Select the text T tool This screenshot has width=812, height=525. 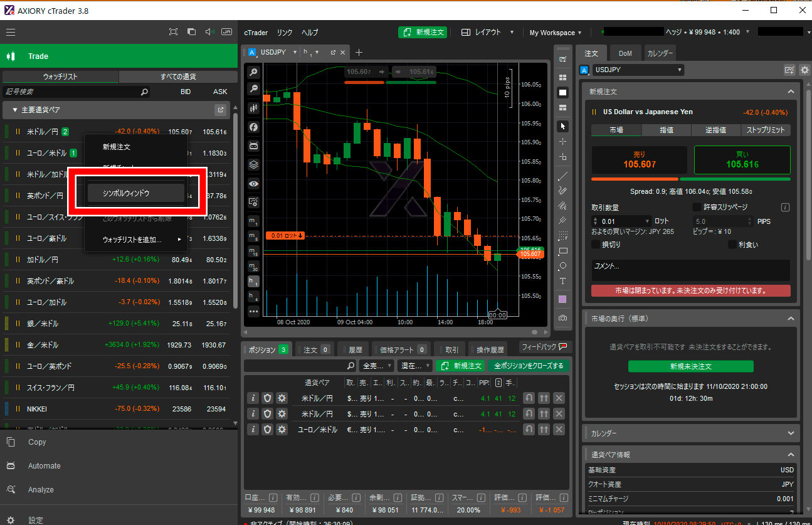pyautogui.click(x=562, y=281)
